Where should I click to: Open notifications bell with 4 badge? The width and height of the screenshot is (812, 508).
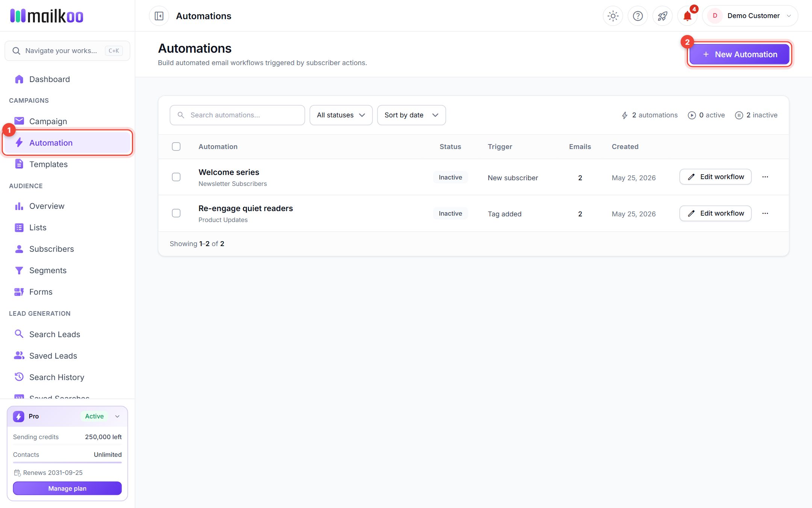(687, 16)
